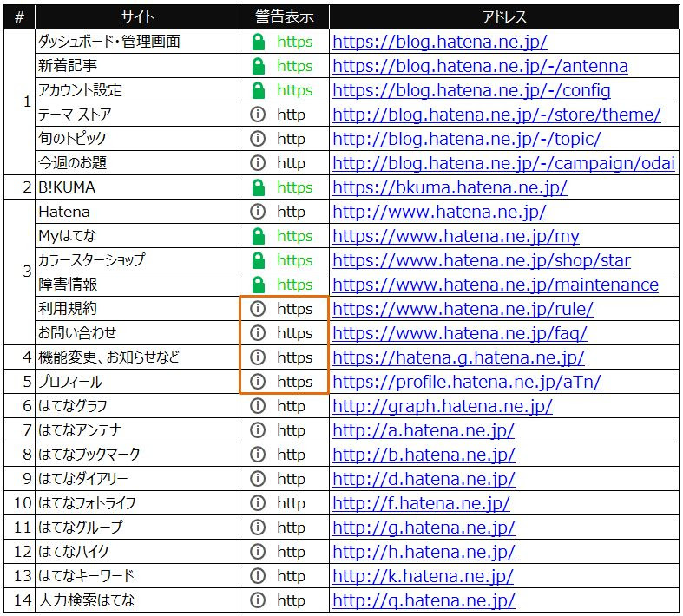Open the blog.hatena.ne.jp/-/store/theme/ link
683x616 pixels.
tap(496, 115)
